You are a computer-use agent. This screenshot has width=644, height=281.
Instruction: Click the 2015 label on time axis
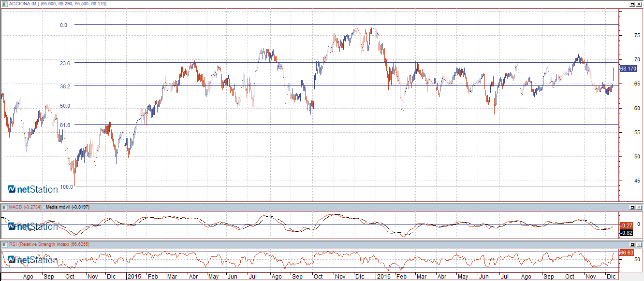pyautogui.click(x=133, y=277)
